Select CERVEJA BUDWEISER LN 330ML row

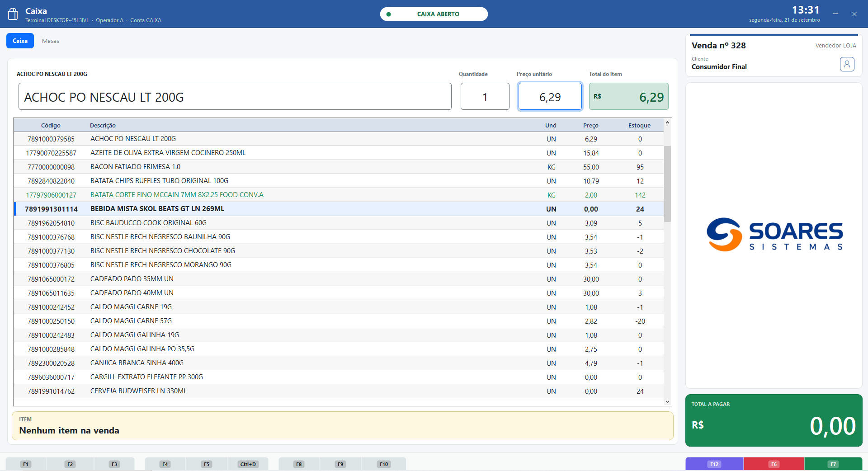tap(339, 391)
